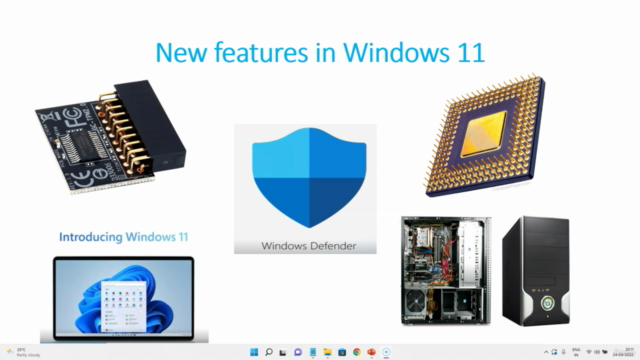This screenshot has width=640, height=360.
Task: Click the tray update icon with blue badge
Action: tap(554, 352)
